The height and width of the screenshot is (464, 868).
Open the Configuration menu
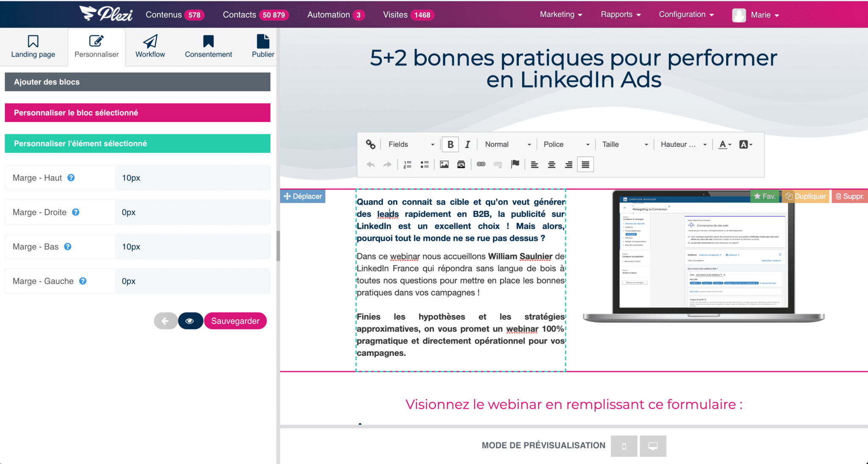686,14
